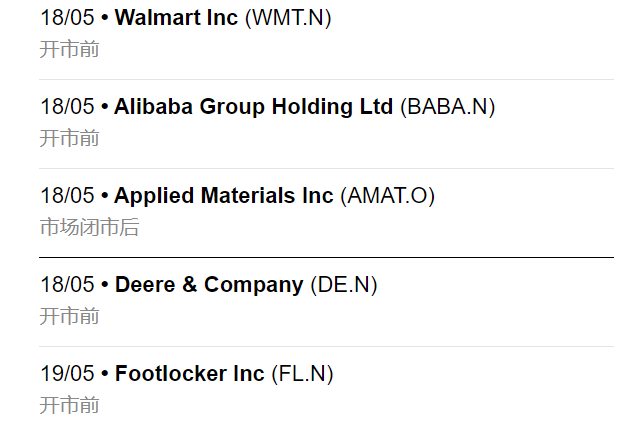The image size is (625, 431).
Task: Click the FL.N ticker symbol
Action: 302,374
